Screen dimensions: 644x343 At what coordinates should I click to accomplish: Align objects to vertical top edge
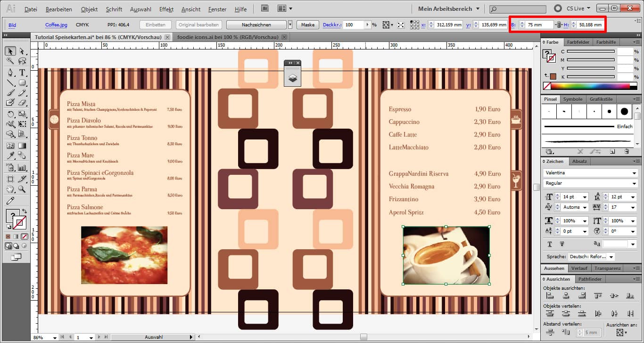[598, 296]
